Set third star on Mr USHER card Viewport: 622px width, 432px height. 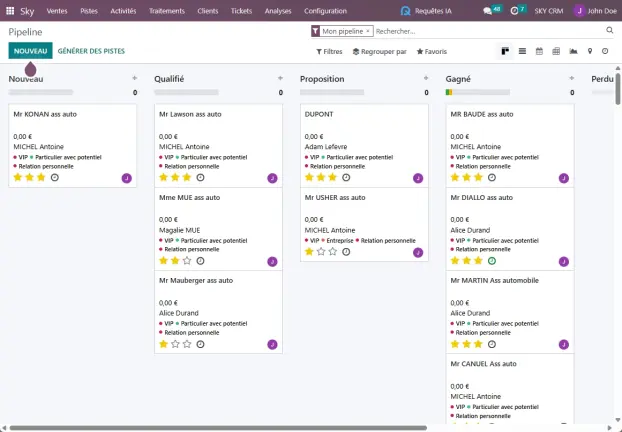(x=332, y=252)
